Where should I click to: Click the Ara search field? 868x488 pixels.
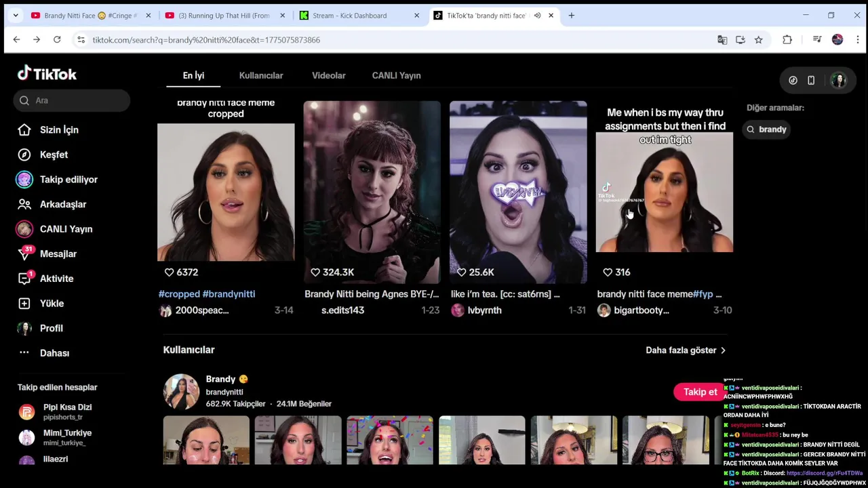(x=72, y=100)
